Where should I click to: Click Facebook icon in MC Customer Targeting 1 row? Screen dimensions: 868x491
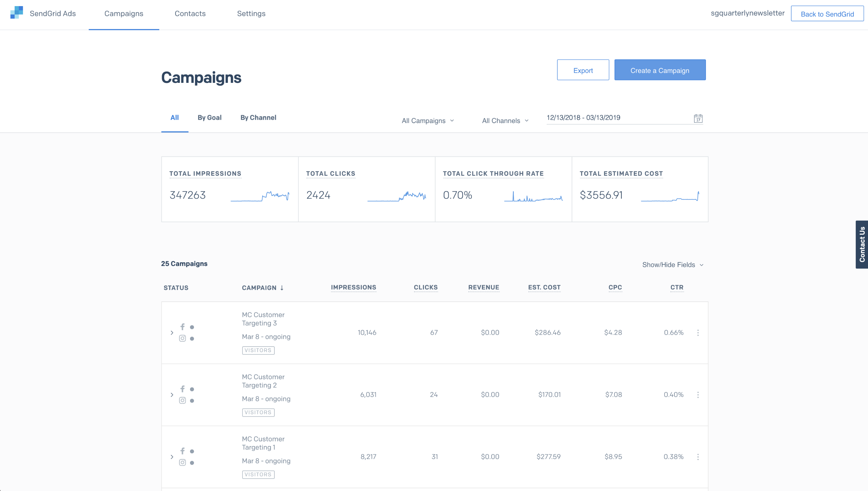click(x=182, y=451)
